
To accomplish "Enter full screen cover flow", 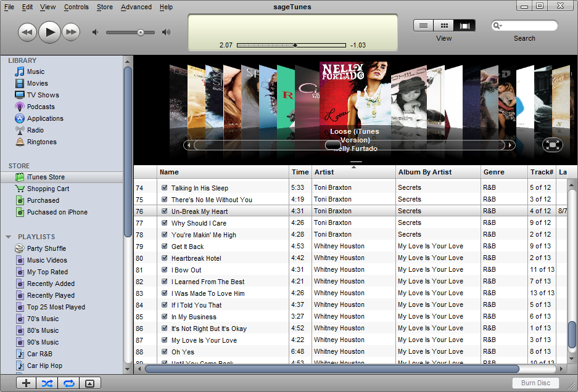I will click(553, 145).
